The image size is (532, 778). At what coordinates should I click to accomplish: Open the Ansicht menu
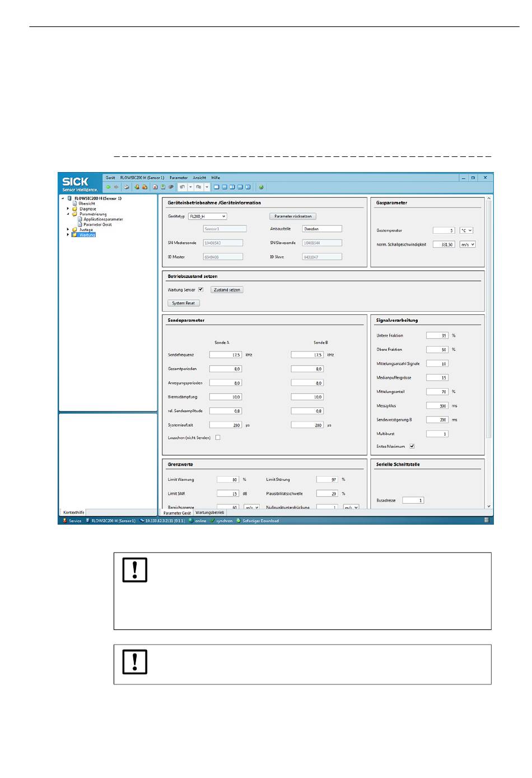click(199, 178)
